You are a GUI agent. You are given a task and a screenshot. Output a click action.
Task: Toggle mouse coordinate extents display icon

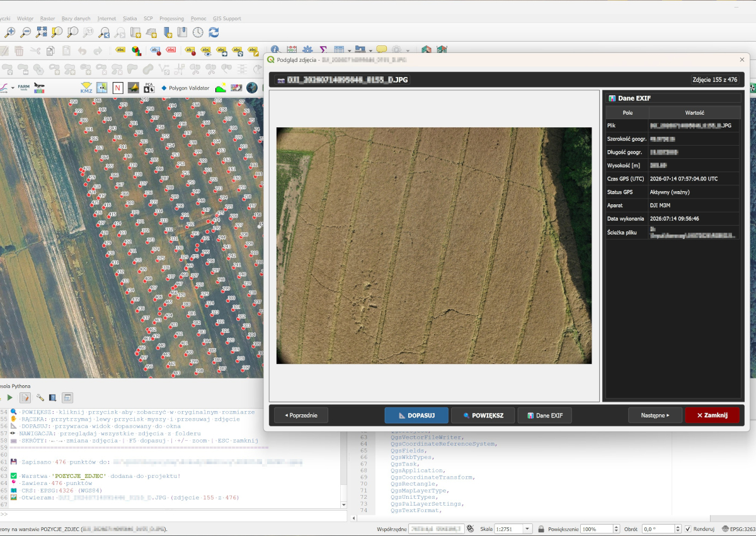tap(471, 529)
